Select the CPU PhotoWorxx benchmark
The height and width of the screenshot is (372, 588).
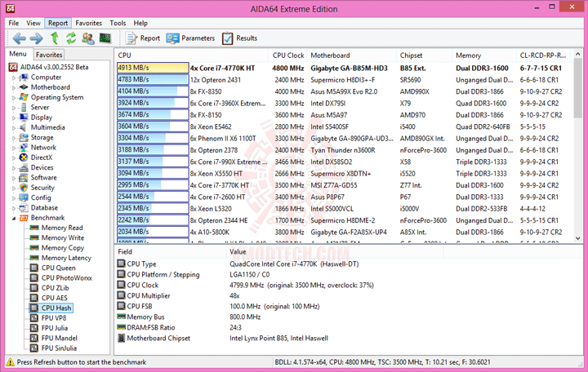(67, 278)
